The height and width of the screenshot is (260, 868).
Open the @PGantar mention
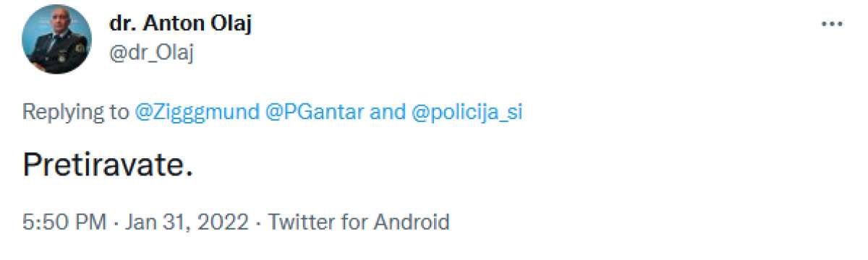[316, 113]
